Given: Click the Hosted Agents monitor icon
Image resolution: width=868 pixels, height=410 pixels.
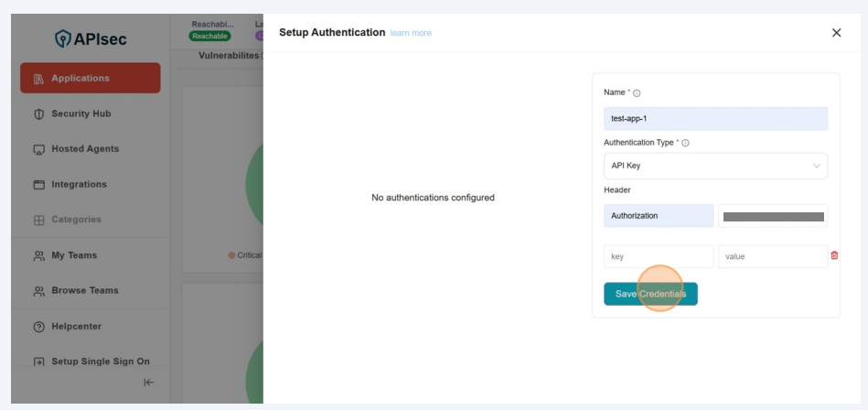Looking at the screenshot, I should [x=38, y=149].
